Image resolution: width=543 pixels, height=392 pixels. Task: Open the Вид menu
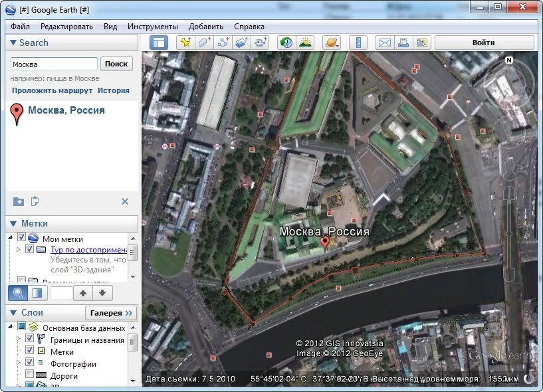coord(110,27)
